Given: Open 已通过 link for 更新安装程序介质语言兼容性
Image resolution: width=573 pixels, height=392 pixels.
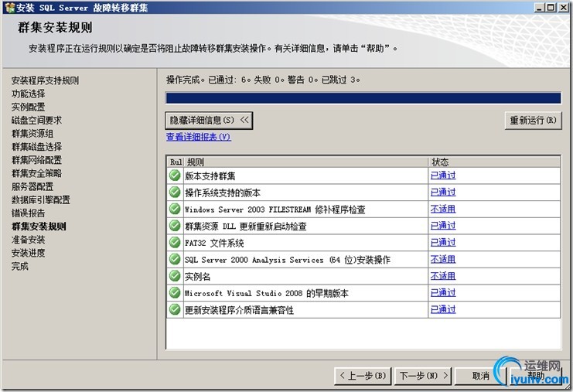Looking at the screenshot, I should point(443,309).
